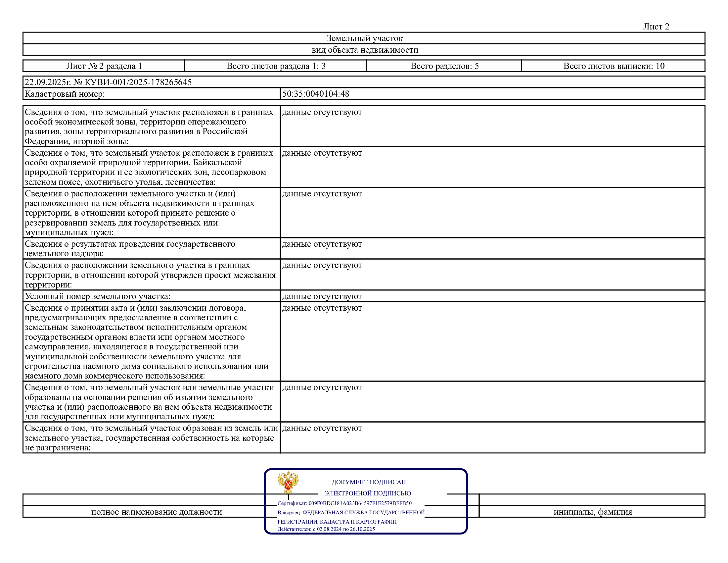Image resolution: width=728 pixels, height=563 pixels.
Task: Select the 'Земельный участок' heading
Action: (364, 38)
